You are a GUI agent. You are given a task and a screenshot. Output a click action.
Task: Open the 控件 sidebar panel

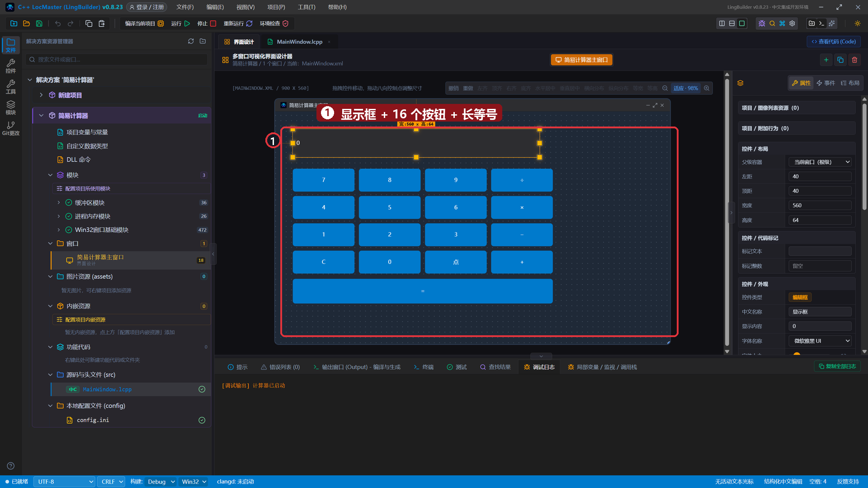coord(11,66)
